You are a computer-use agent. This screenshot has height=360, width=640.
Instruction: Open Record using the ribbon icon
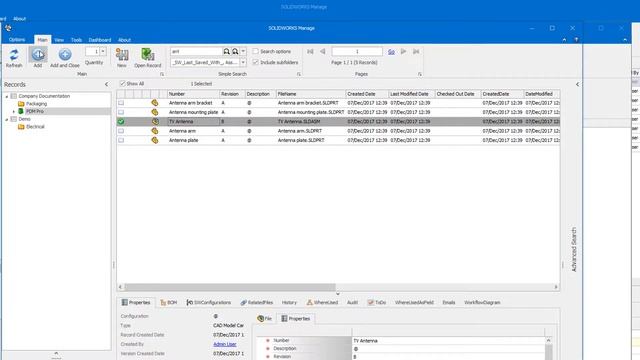(x=147, y=55)
